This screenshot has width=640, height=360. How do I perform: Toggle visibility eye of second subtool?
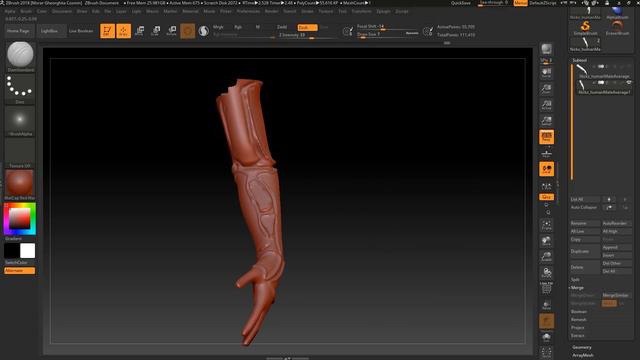tap(629, 82)
